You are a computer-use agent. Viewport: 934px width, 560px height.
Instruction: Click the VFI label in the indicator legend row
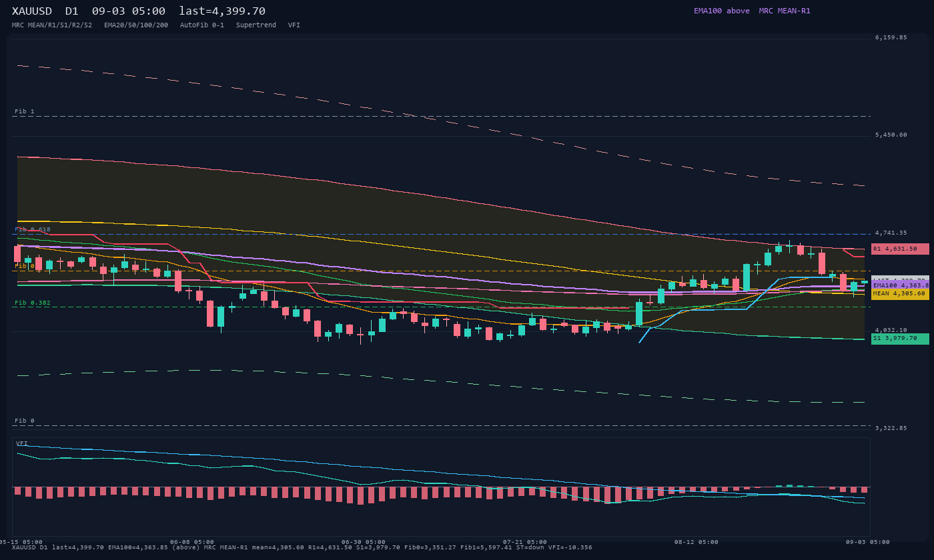point(294,25)
